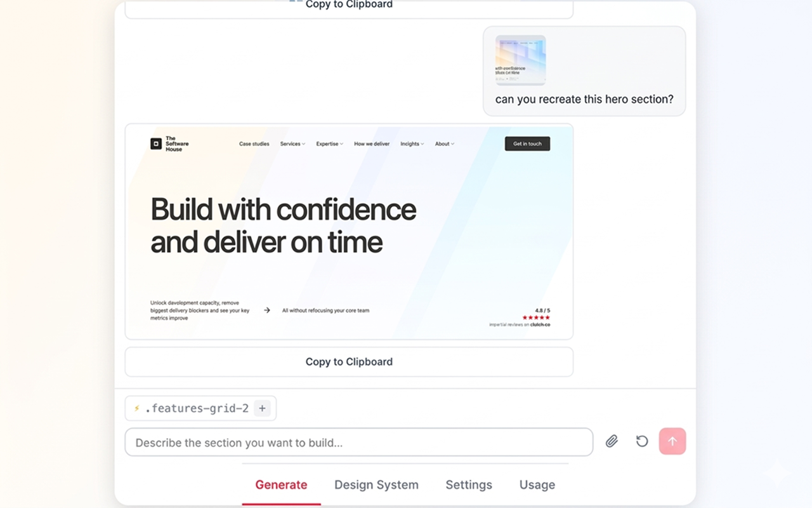Click the reset conversation circular arrow icon
This screenshot has width=812, height=508.
click(642, 441)
